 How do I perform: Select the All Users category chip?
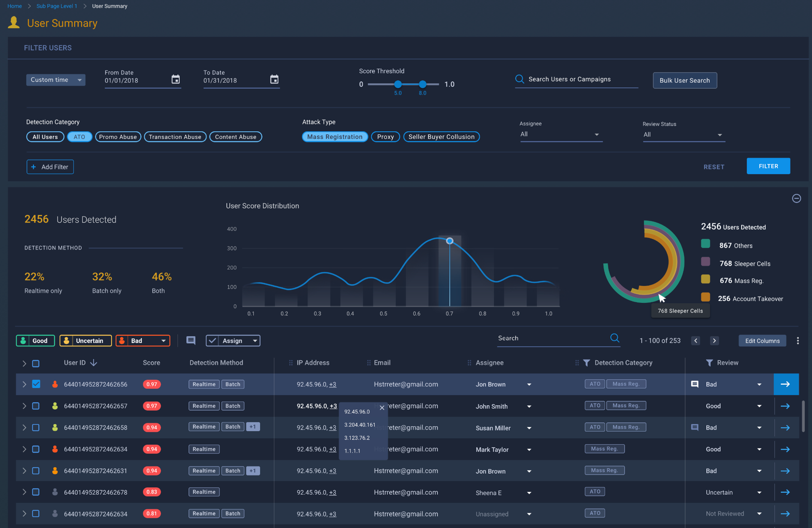(x=45, y=137)
